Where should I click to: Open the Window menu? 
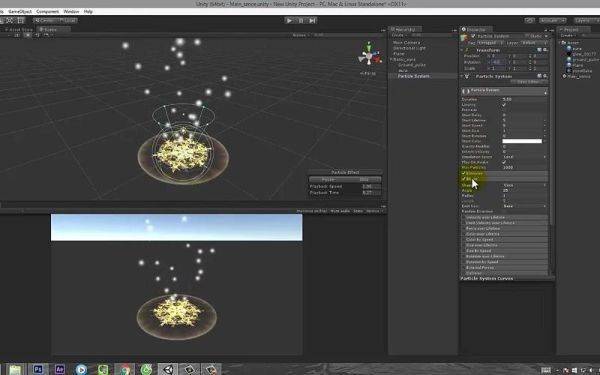tap(71, 11)
